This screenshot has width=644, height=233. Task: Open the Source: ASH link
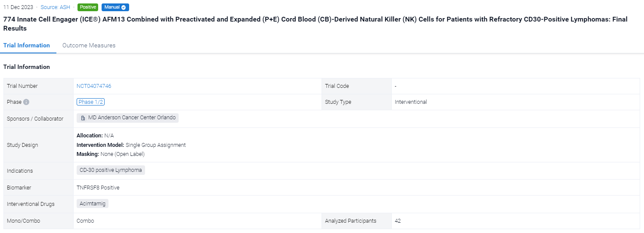pos(55,7)
